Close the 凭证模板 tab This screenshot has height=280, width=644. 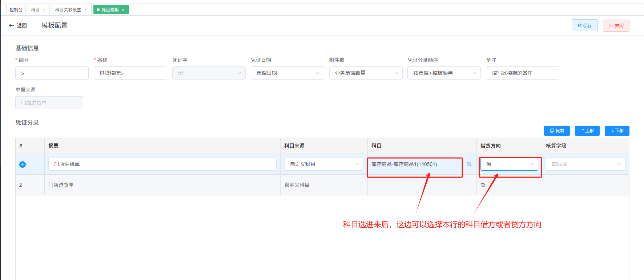(x=123, y=10)
